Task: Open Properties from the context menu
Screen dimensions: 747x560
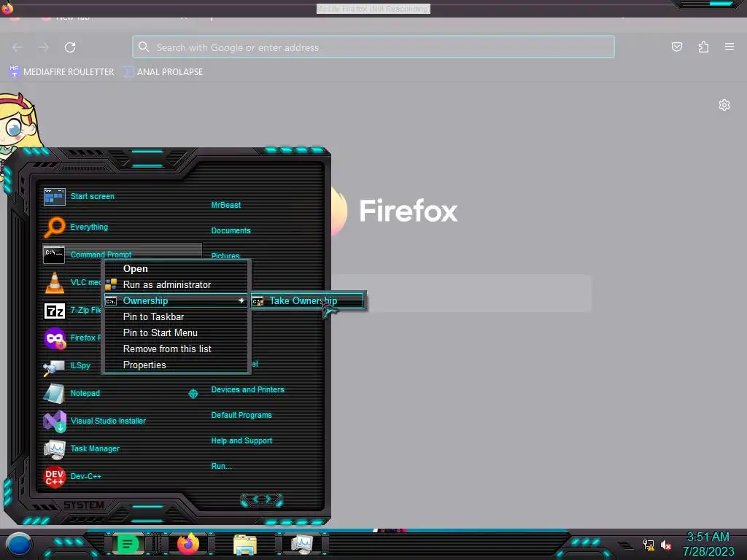Action: point(144,365)
